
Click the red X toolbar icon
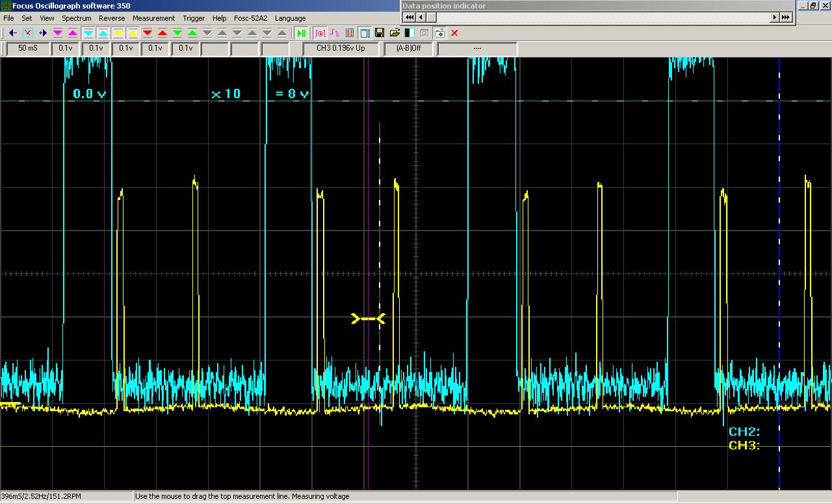click(454, 33)
